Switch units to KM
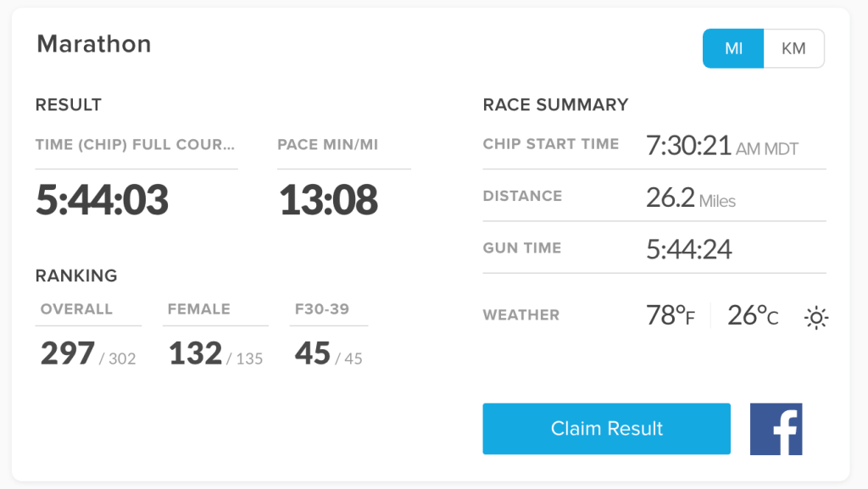Viewport: 868px width, 489px height. 793,48
